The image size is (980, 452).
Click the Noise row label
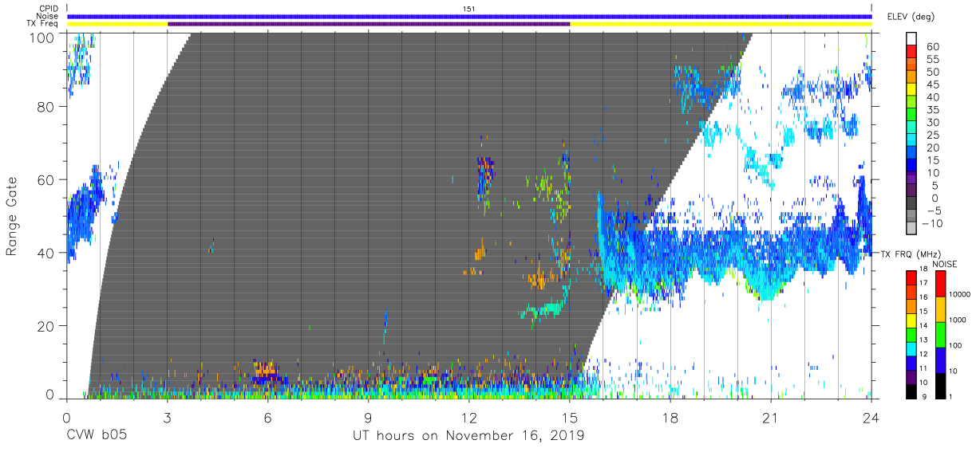[49, 16]
